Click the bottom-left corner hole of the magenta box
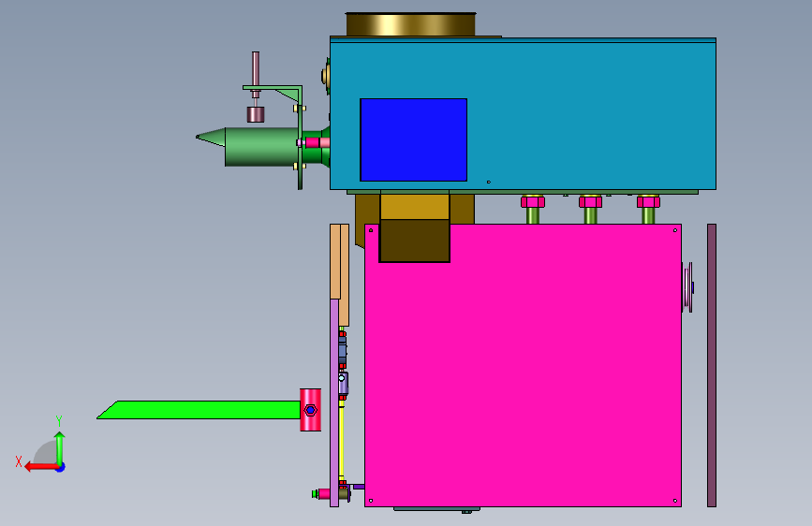 coord(371,501)
